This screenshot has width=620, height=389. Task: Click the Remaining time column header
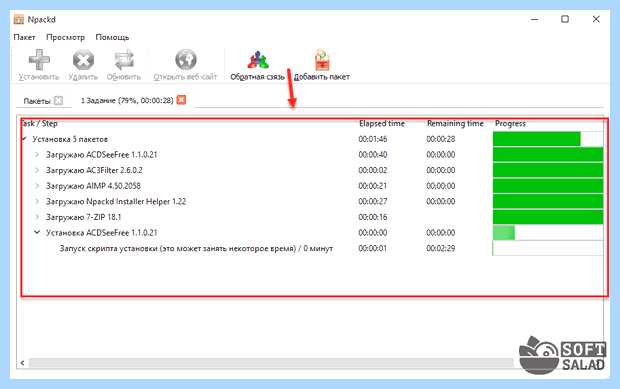click(x=455, y=123)
